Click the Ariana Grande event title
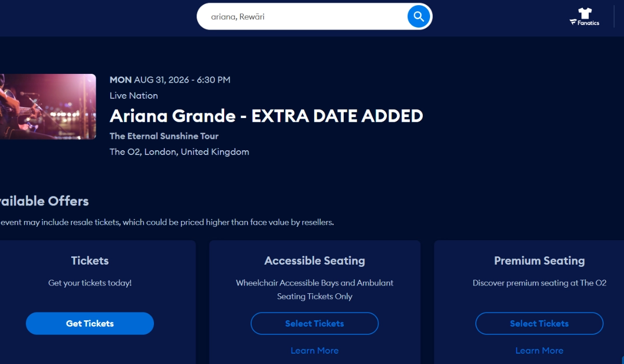Image resolution: width=624 pixels, height=364 pixels. (x=266, y=116)
